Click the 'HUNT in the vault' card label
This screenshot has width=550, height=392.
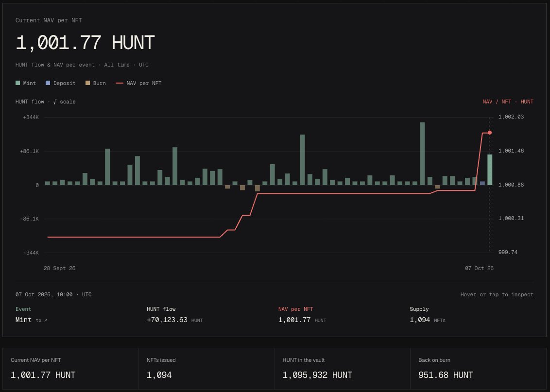coord(303,360)
